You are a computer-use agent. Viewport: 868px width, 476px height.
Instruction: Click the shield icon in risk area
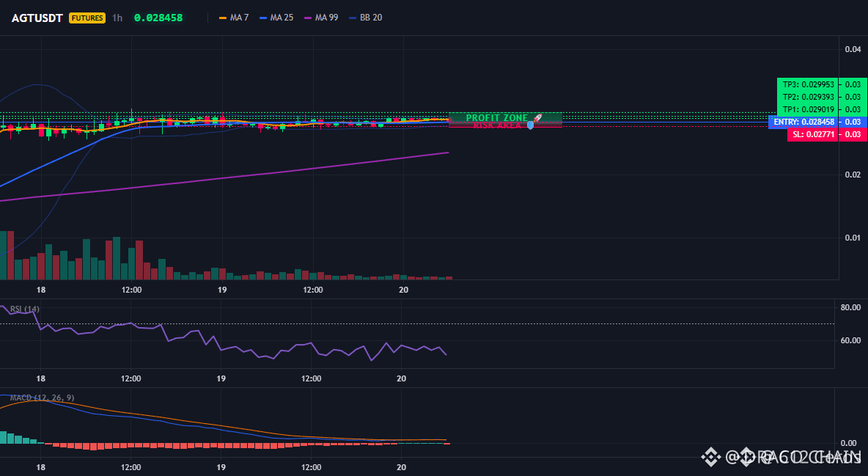click(x=530, y=126)
